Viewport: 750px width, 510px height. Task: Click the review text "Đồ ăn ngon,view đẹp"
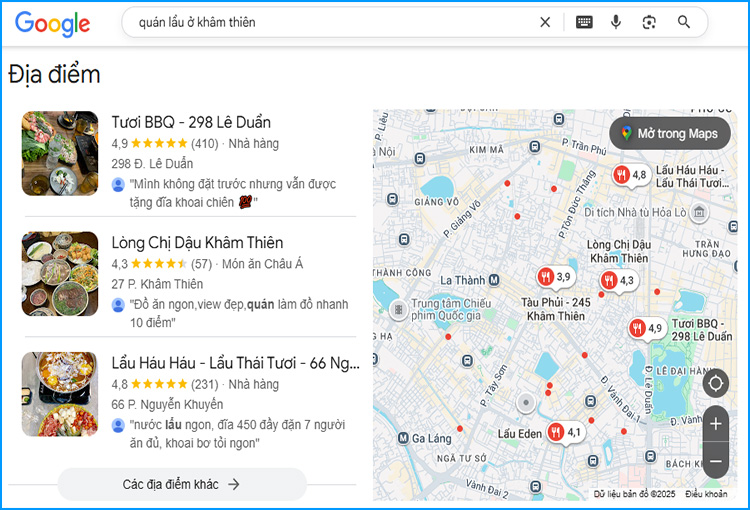coord(239,313)
